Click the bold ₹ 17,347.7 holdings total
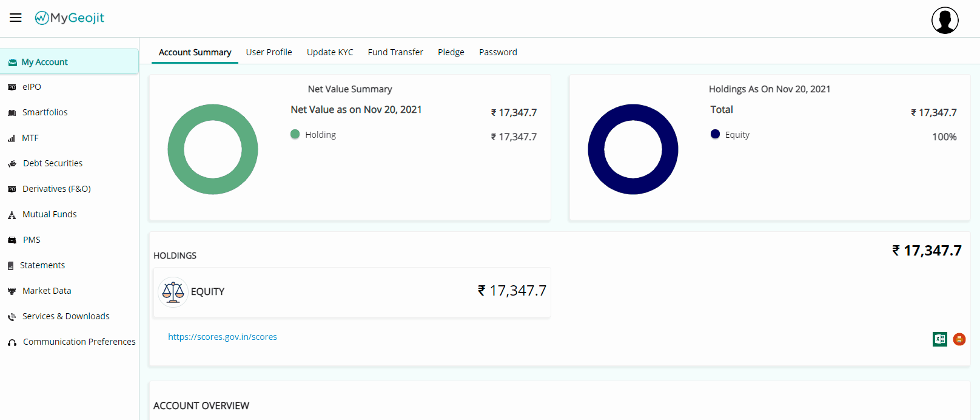 [x=927, y=251]
